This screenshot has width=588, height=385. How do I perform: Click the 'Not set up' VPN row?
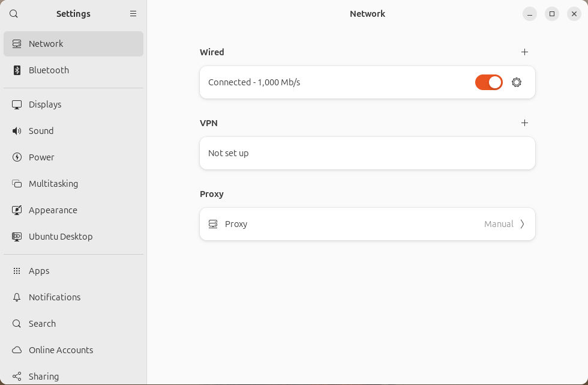(367, 153)
